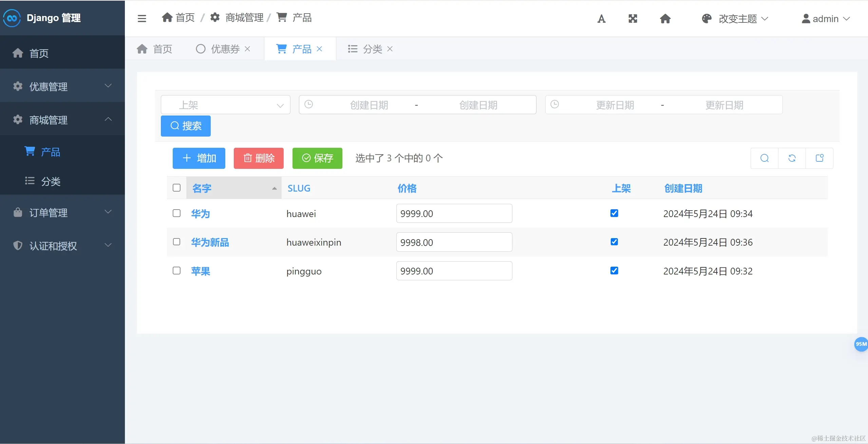This screenshot has width=868, height=444.
Task: Click the hamburger menu collapse icon
Action: (142, 18)
